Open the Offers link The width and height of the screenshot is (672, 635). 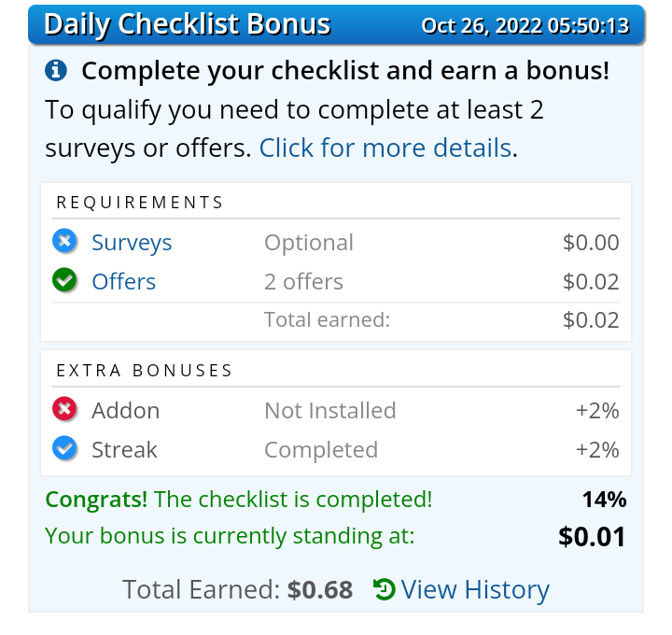tap(124, 282)
